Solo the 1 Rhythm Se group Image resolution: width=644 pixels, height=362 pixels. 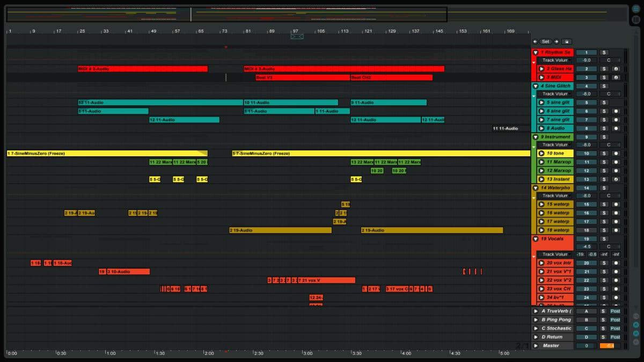coord(604,53)
